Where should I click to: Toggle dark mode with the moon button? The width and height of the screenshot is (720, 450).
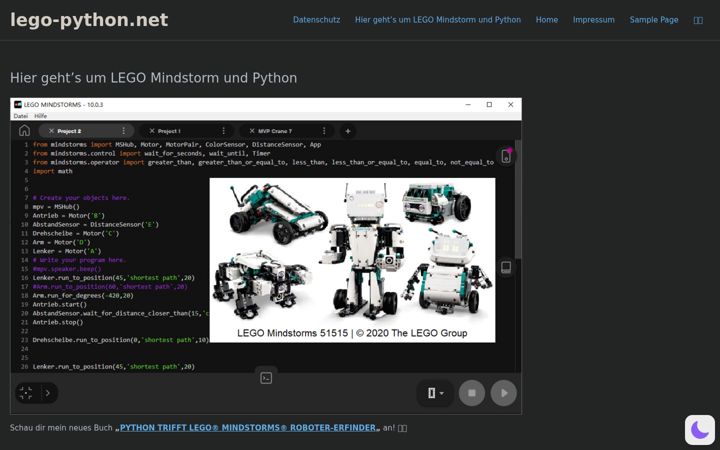pyautogui.click(x=700, y=430)
